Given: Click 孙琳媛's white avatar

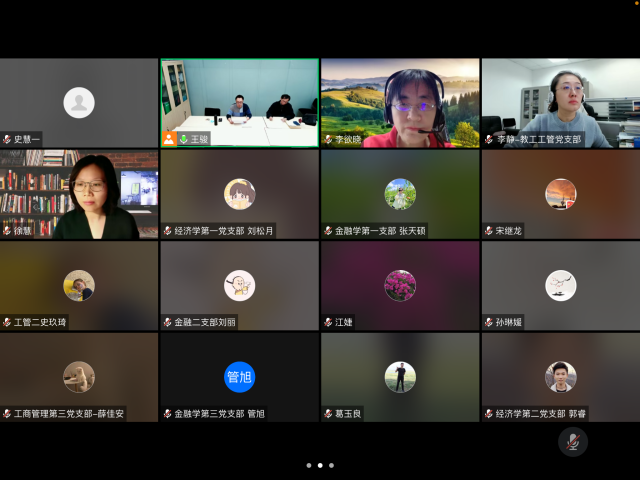Looking at the screenshot, I should tap(560, 285).
